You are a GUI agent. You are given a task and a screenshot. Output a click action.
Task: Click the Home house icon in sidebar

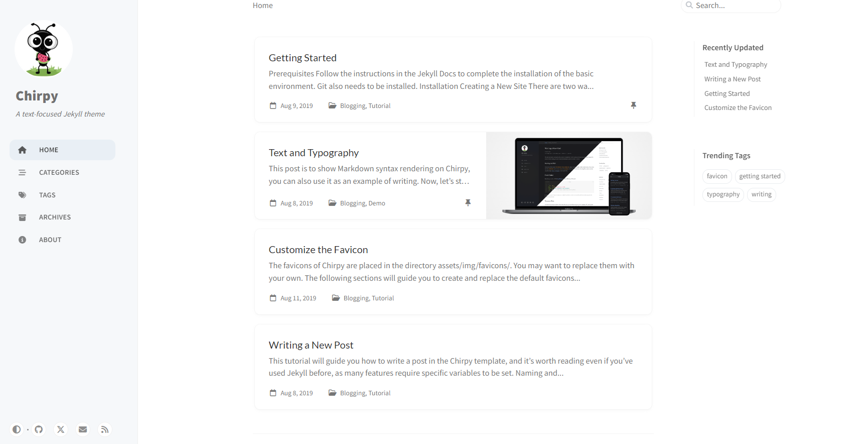click(22, 150)
